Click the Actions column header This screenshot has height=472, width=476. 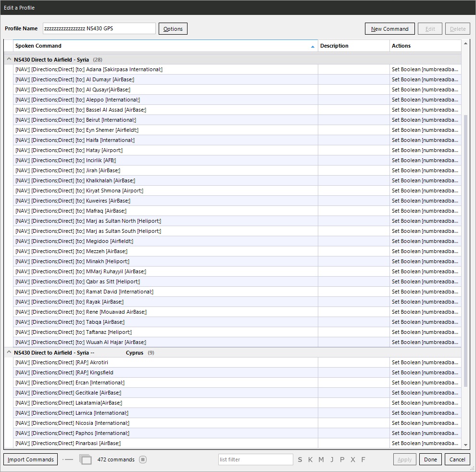pyautogui.click(x=425, y=46)
